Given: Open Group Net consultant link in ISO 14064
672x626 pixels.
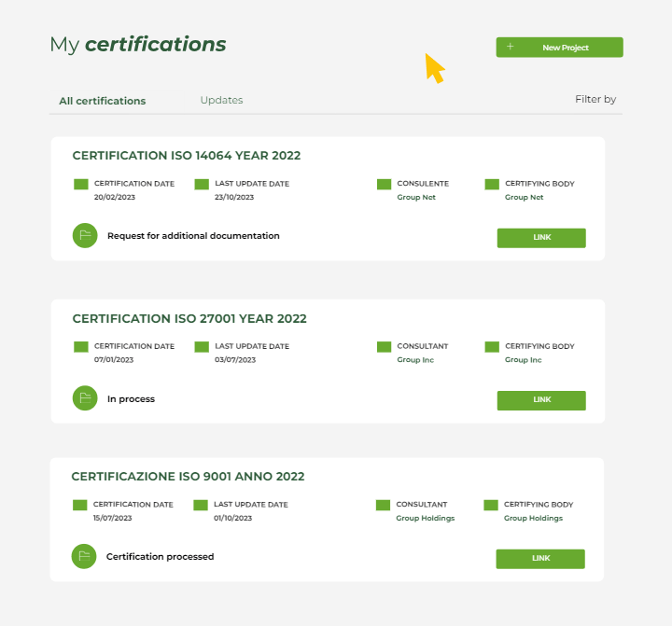Looking at the screenshot, I should 416,198.
